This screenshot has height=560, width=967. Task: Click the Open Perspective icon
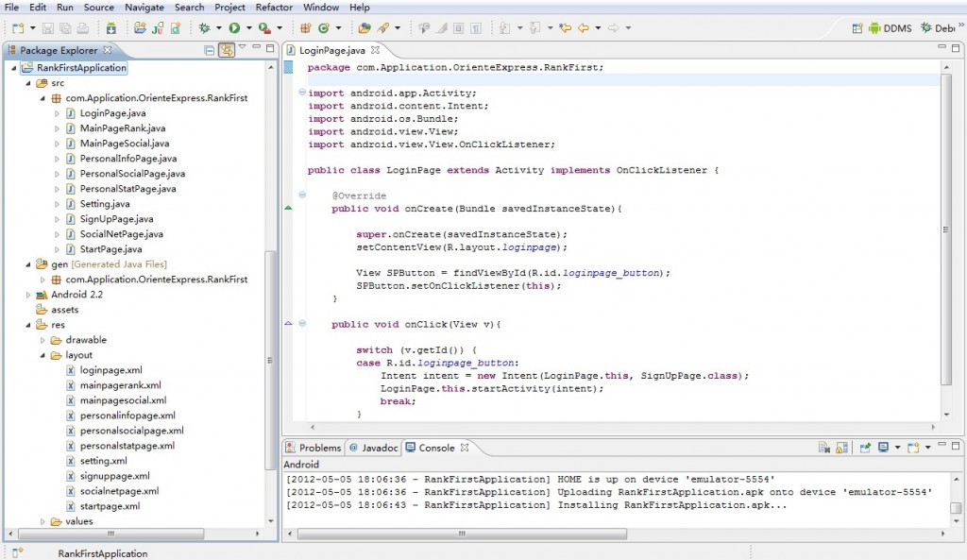[x=857, y=28]
